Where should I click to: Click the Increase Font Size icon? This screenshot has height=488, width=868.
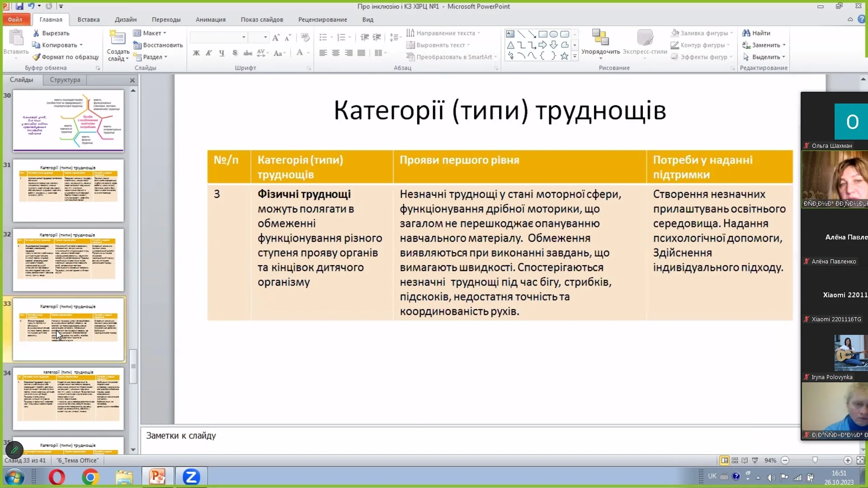276,37
